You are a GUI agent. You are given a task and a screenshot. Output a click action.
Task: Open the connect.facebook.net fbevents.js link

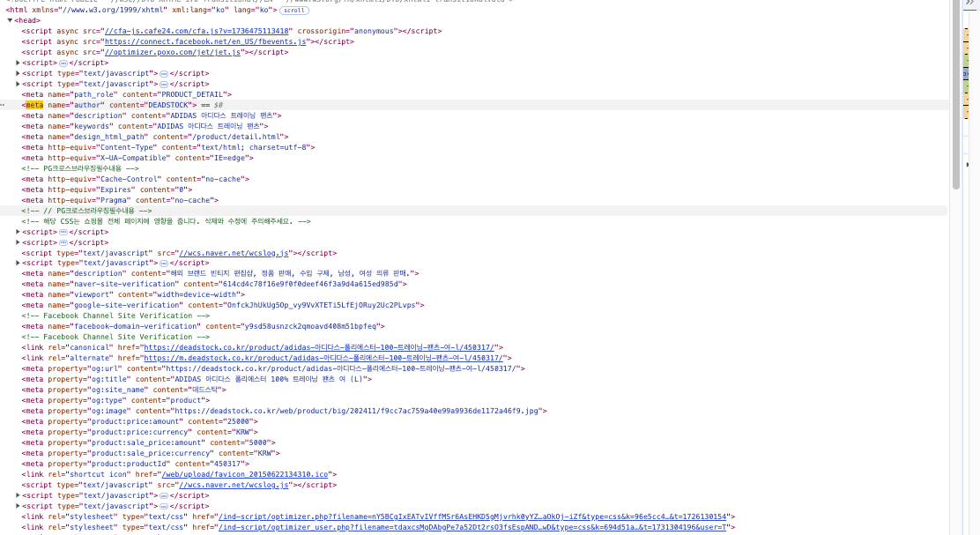pos(204,41)
